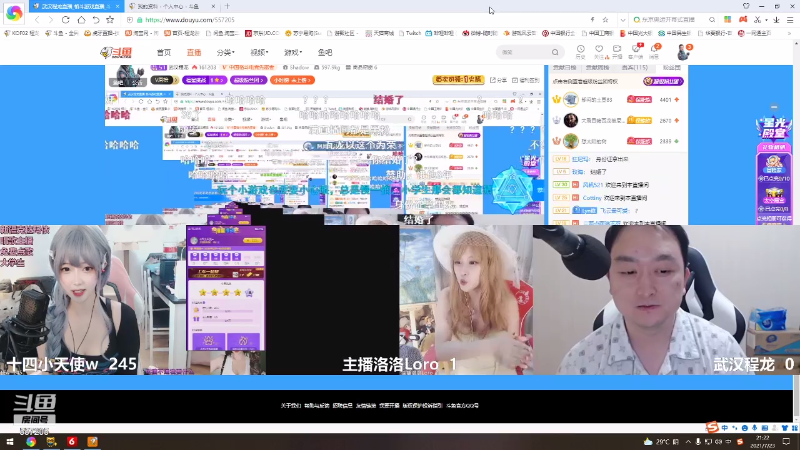Image resolution: width=800 pixels, height=450 pixels.
Task: Open the 鱼吧 menu item on Douyu
Action: click(325, 52)
